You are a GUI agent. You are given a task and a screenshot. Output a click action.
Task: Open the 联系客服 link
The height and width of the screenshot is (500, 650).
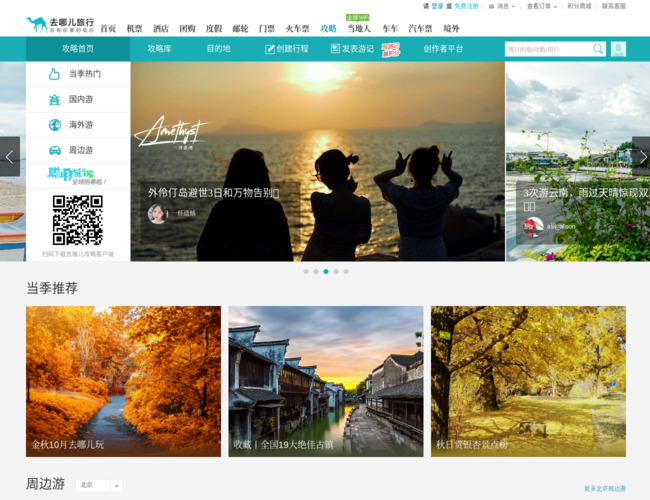pos(614,6)
